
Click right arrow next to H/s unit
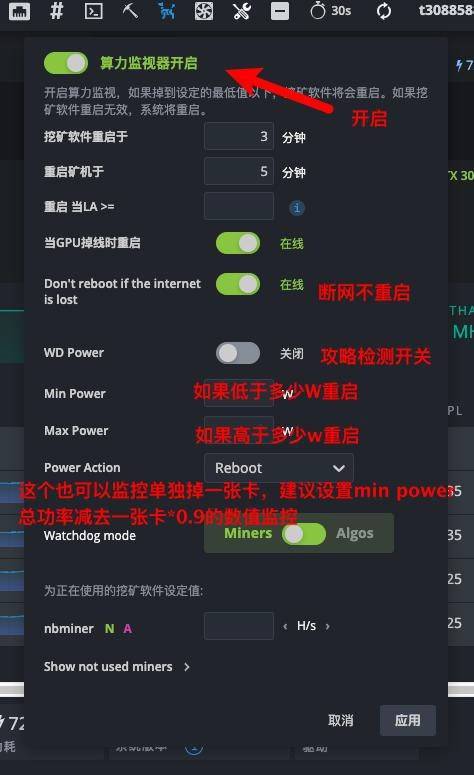[x=327, y=626]
